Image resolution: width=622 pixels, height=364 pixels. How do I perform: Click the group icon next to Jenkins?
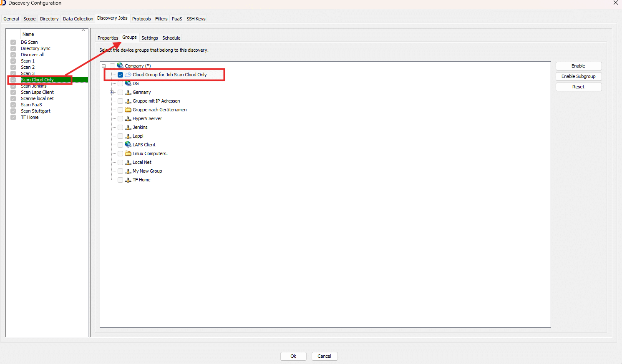pyautogui.click(x=128, y=127)
